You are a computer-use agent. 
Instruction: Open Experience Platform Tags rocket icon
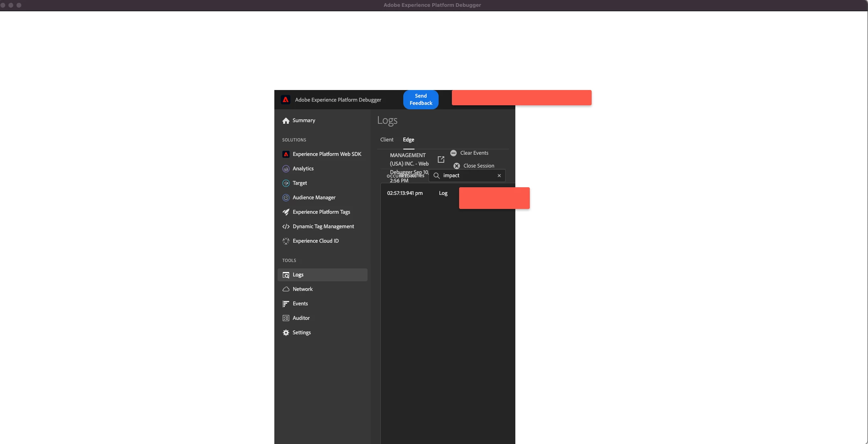point(286,212)
